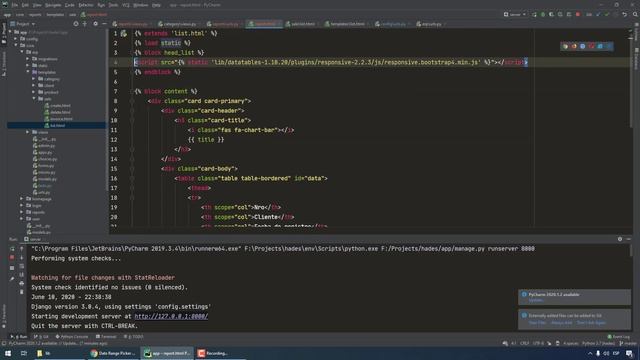Switch to Chrome 'Date Range Picker' taskbar item
This screenshot has height=360, width=640.
113,353
